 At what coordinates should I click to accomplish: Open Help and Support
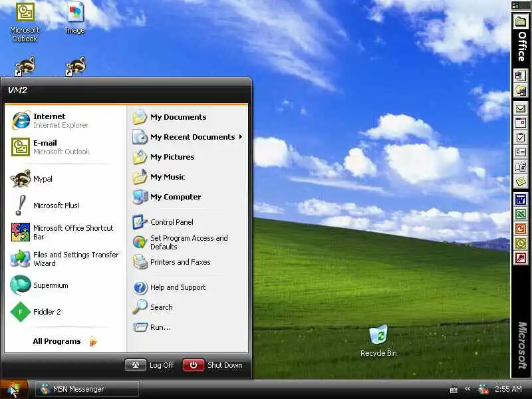click(x=188, y=287)
